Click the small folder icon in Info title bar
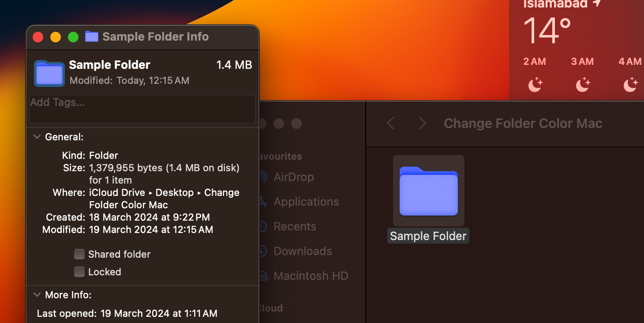 [91, 37]
